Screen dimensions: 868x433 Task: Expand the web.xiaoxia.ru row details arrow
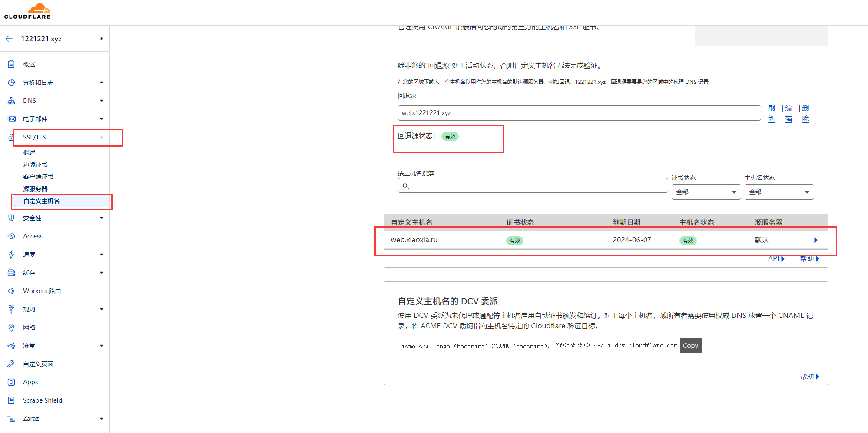815,240
